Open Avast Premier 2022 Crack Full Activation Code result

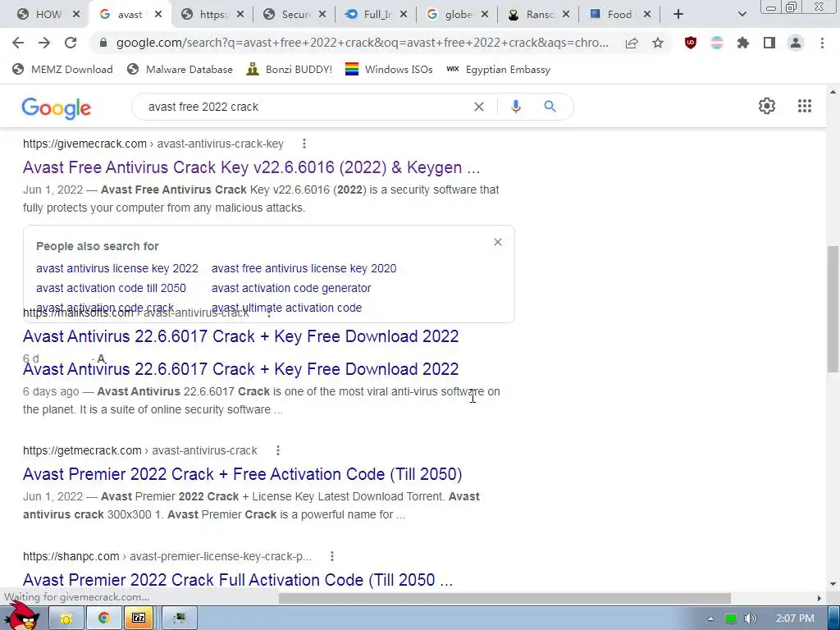pyautogui.click(x=238, y=580)
